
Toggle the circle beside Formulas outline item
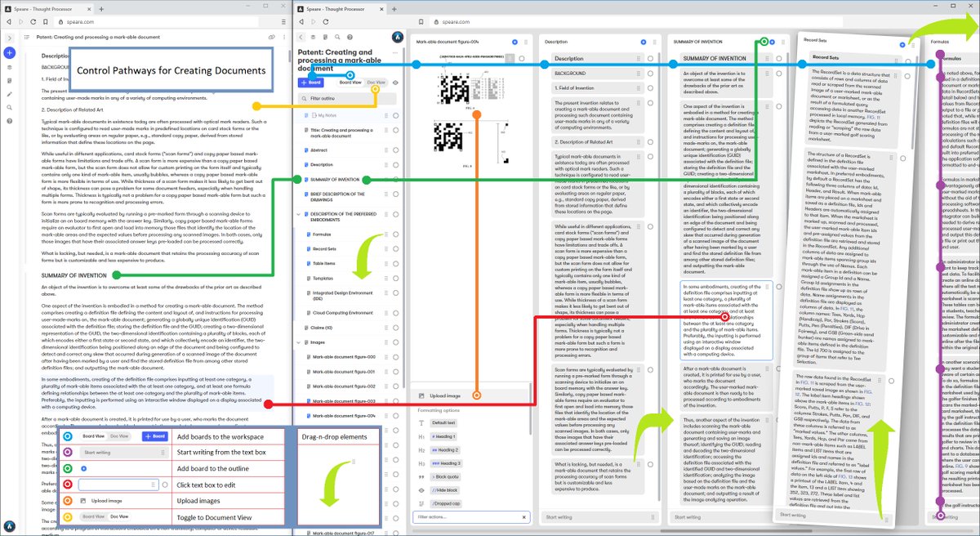(395, 234)
